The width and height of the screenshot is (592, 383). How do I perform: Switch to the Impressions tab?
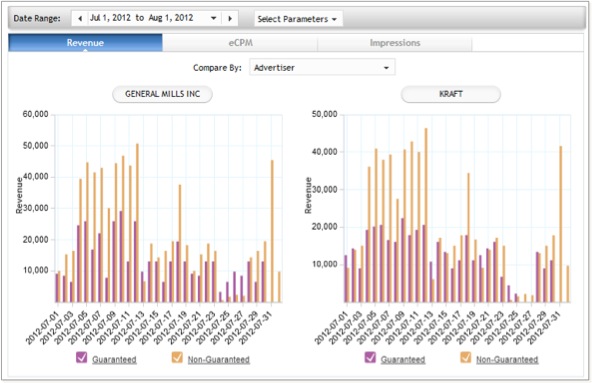395,43
